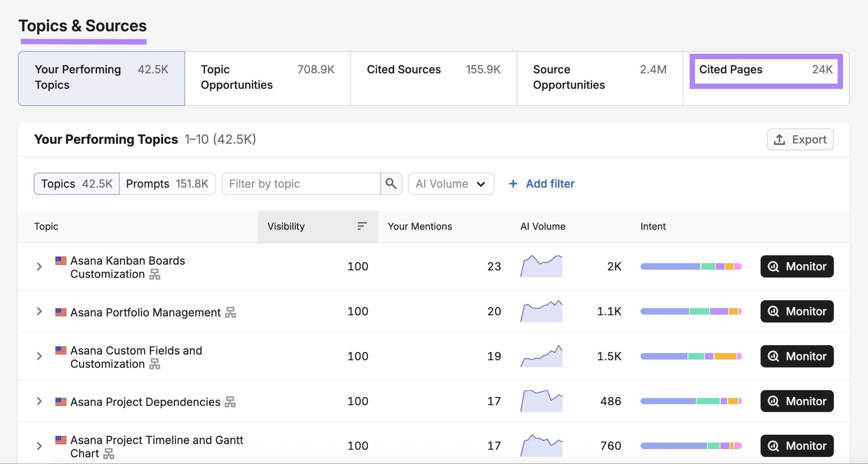Click the 1.1K AI Volume value

[x=609, y=311]
